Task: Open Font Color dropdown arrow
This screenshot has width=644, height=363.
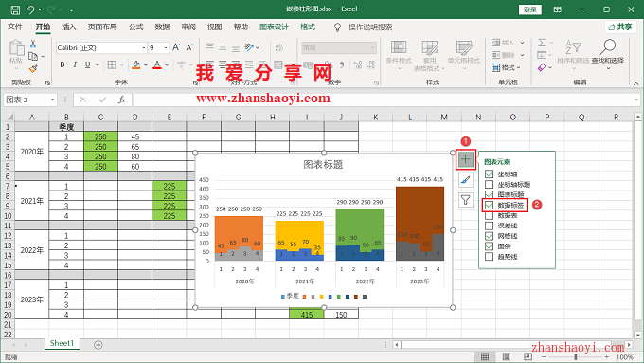Action: [x=167, y=65]
